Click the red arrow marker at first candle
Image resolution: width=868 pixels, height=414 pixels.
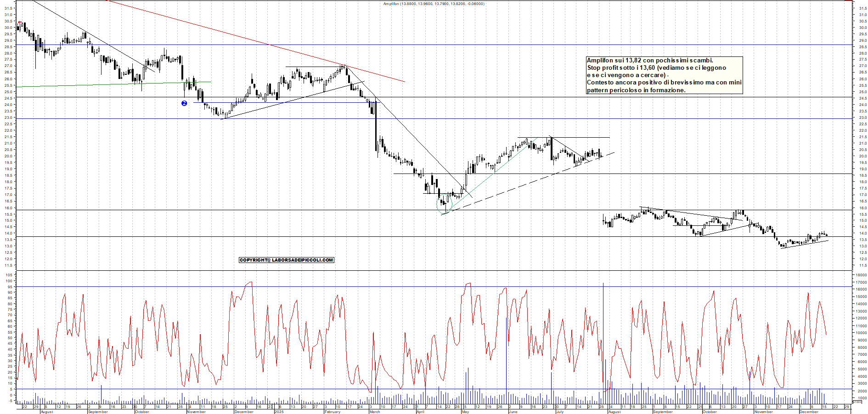(x=20, y=23)
